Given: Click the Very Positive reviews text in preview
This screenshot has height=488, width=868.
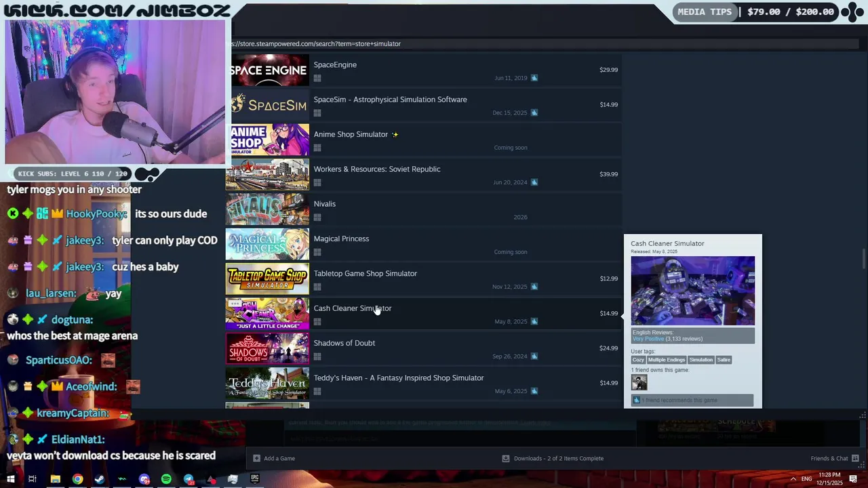Looking at the screenshot, I should click(x=648, y=339).
